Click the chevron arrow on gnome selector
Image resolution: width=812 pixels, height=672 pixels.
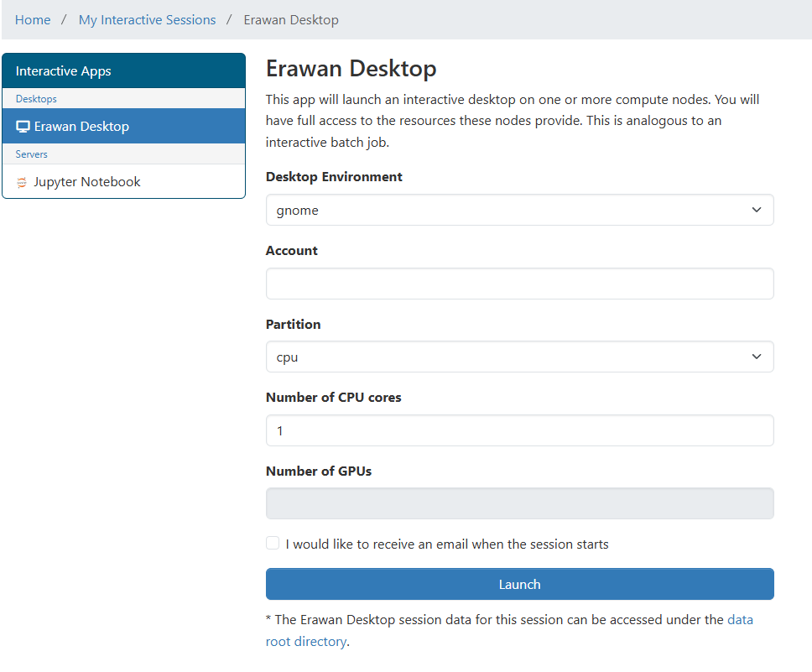coord(757,210)
